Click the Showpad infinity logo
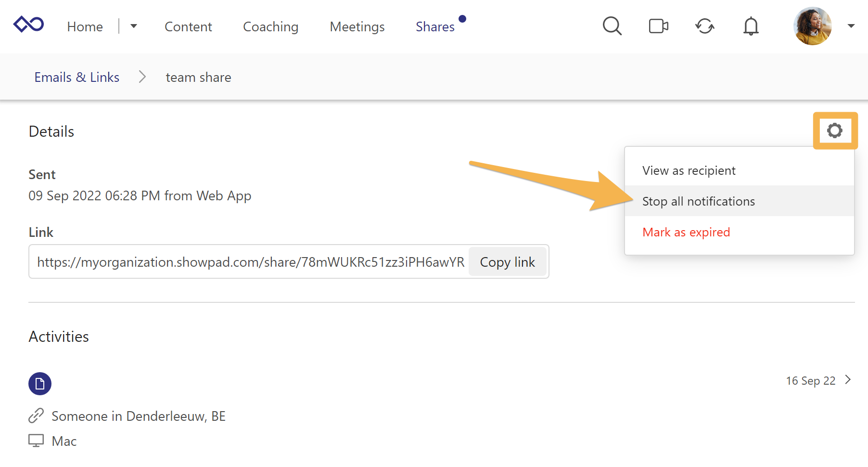This screenshot has height=467, width=868. [29, 24]
